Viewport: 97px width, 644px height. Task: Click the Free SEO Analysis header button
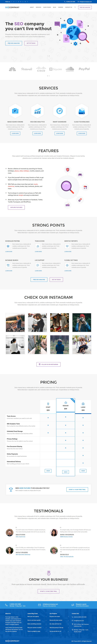(x=85, y=7)
